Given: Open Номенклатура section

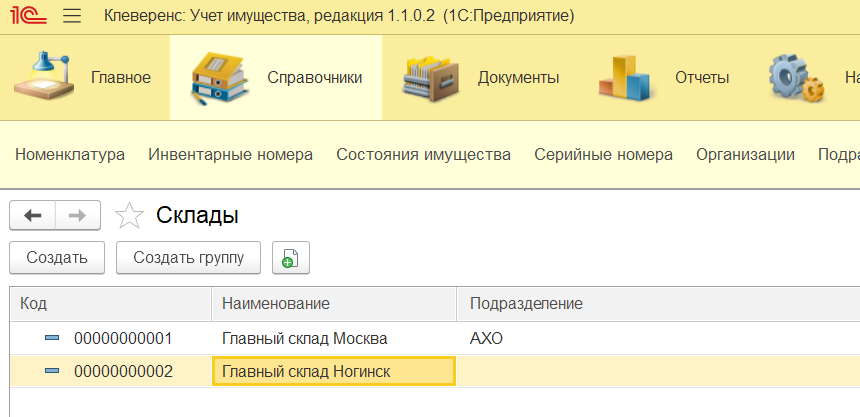Looking at the screenshot, I should [x=70, y=155].
